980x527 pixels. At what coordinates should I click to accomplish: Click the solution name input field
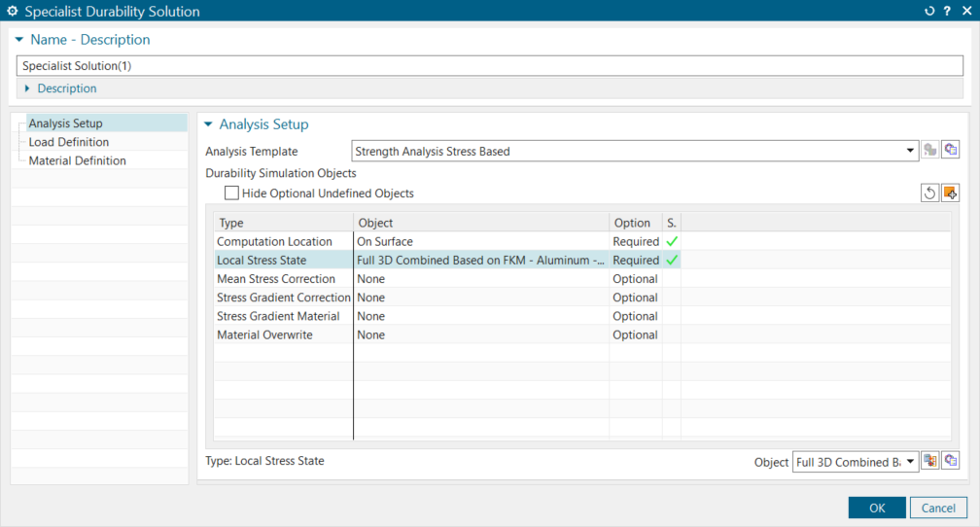(x=486, y=66)
